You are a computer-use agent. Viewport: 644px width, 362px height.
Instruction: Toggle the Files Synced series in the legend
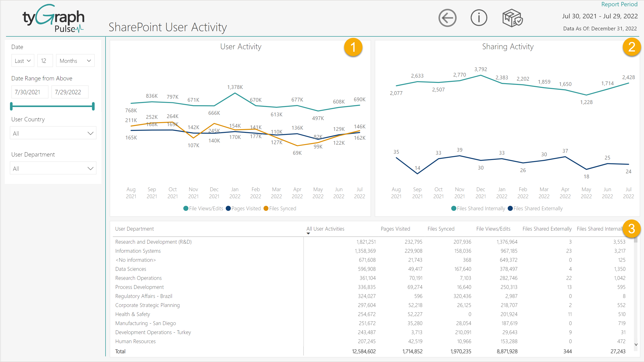tap(265, 208)
